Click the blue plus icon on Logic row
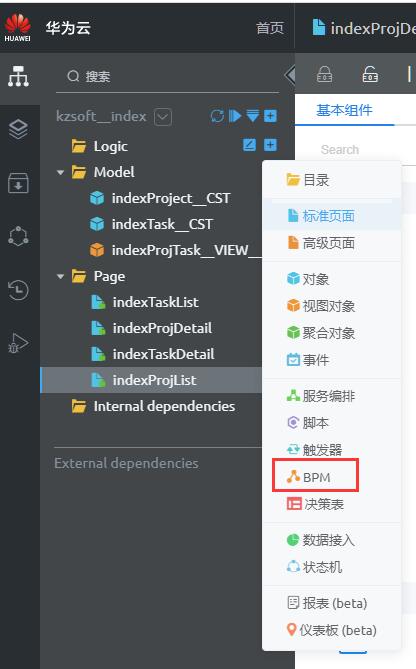 (270, 145)
